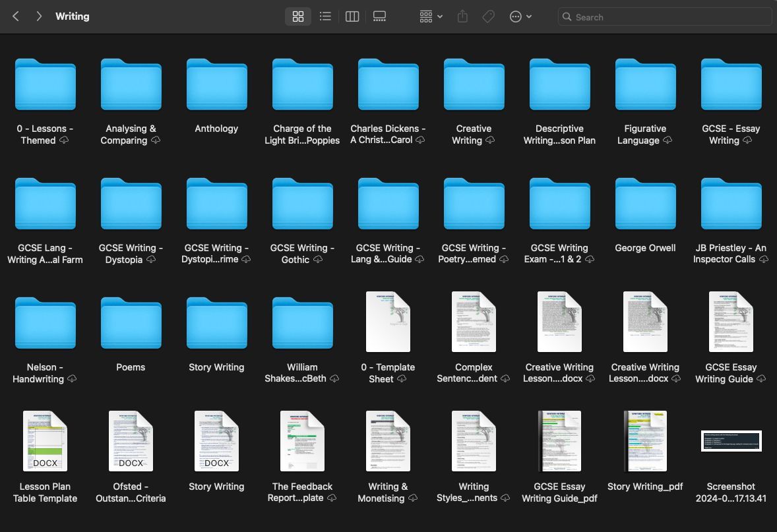Select the 0 - Lessons - Themed folder
This screenshot has height=532, width=777.
[45, 84]
